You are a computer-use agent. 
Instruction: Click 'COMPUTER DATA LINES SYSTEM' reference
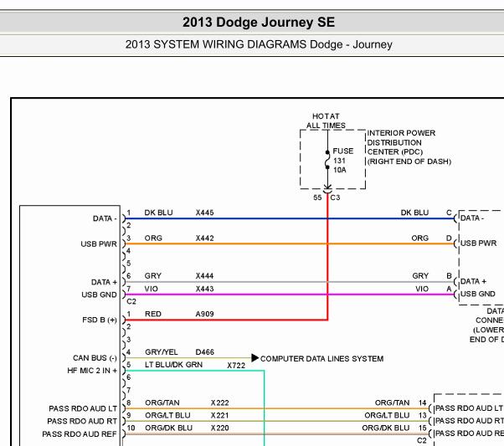321,359
